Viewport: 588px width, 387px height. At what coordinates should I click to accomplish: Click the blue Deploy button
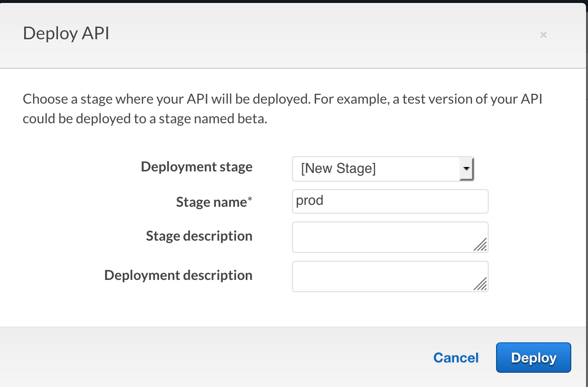[x=533, y=358]
